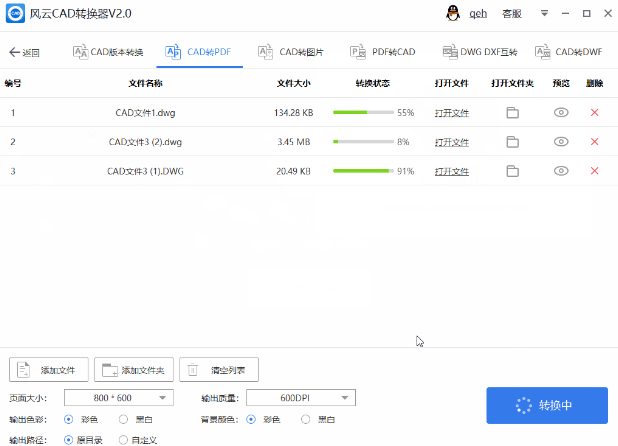
Task: Delete CAD文件1.dwg with red X
Action: coord(595,112)
